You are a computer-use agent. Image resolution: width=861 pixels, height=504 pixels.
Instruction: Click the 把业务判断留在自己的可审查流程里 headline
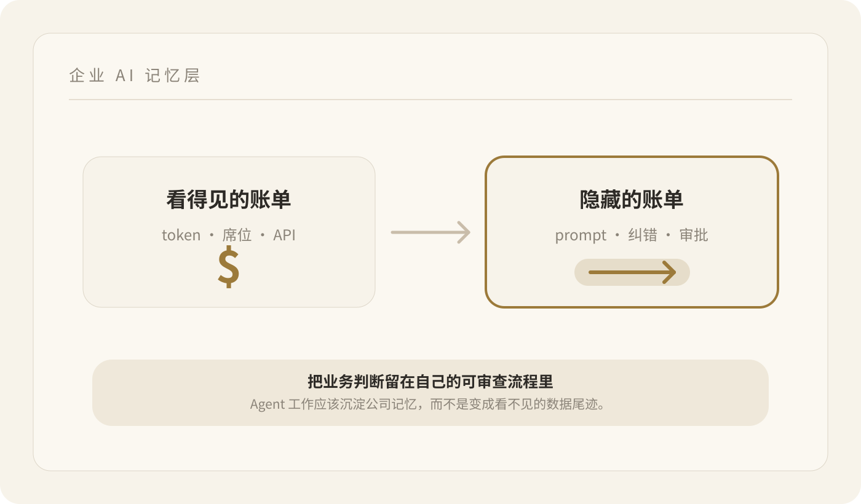click(x=430, y=382)
